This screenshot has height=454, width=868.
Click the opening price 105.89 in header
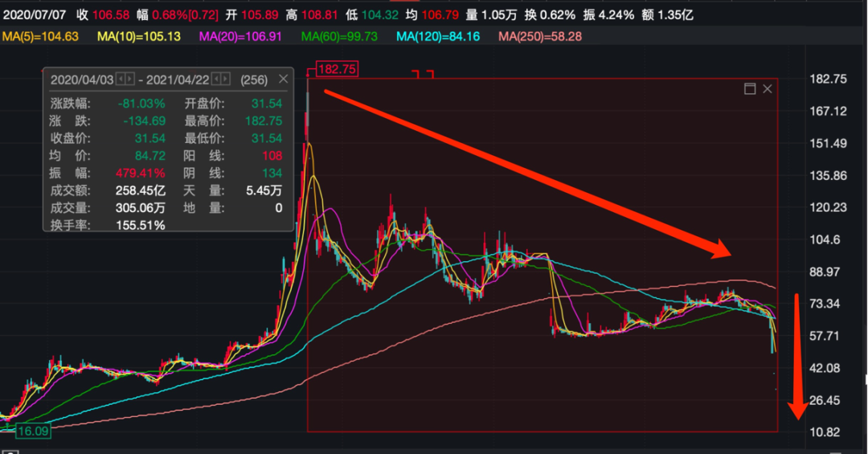pyautogui.click(x=260, y=15)
